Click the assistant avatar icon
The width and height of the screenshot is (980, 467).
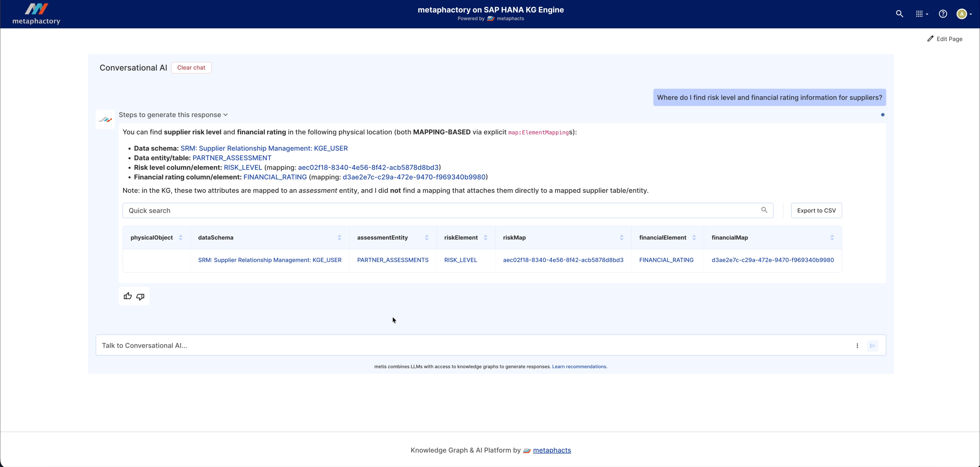105,120
